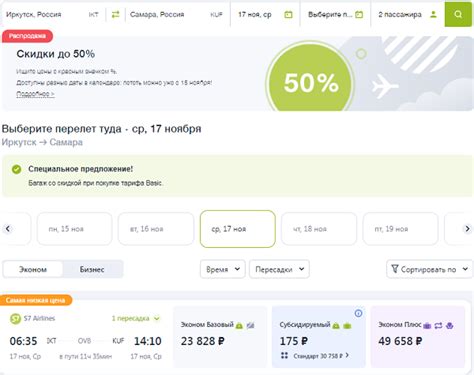Edit the Иркутск, Россия origin field

(x=52, y=14)
